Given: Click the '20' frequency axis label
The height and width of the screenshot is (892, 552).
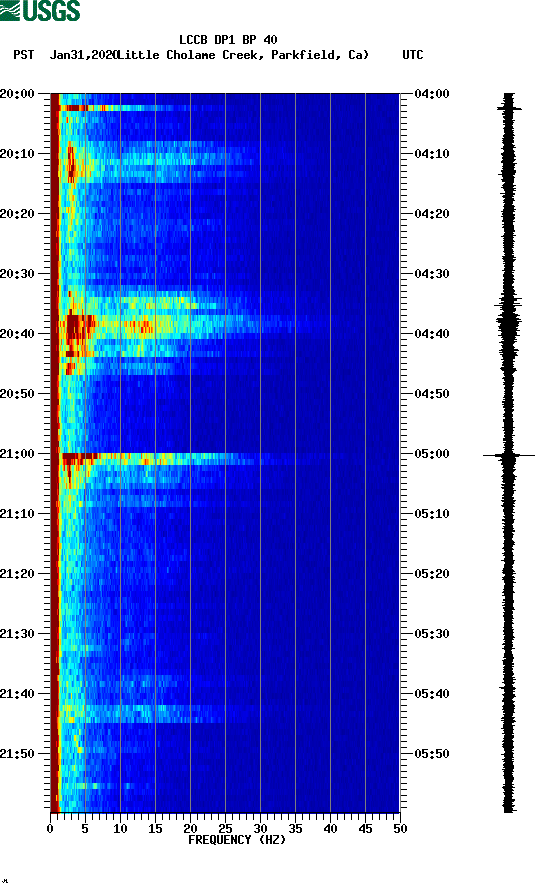Looking at the screenshot, I should [190, 829].
